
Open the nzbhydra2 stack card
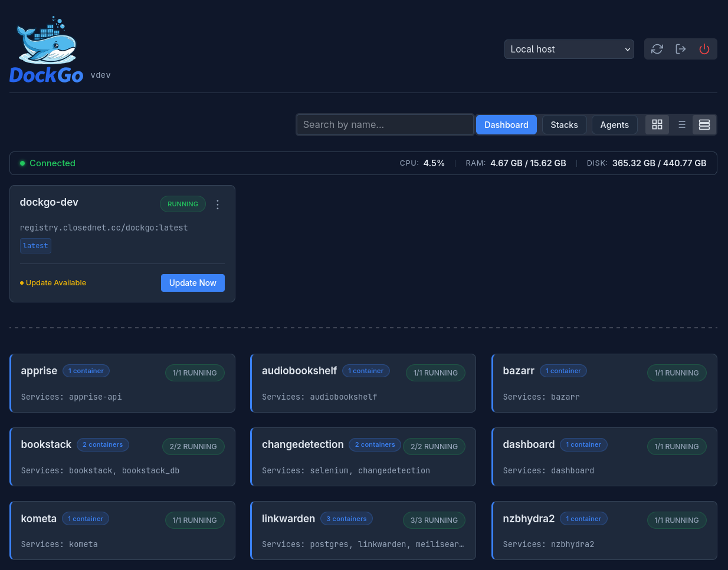click(604, 531)
